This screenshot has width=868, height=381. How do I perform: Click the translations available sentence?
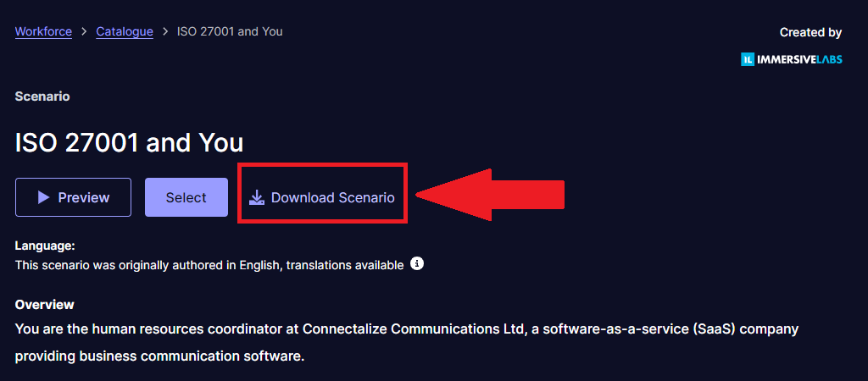pos(209,265)
